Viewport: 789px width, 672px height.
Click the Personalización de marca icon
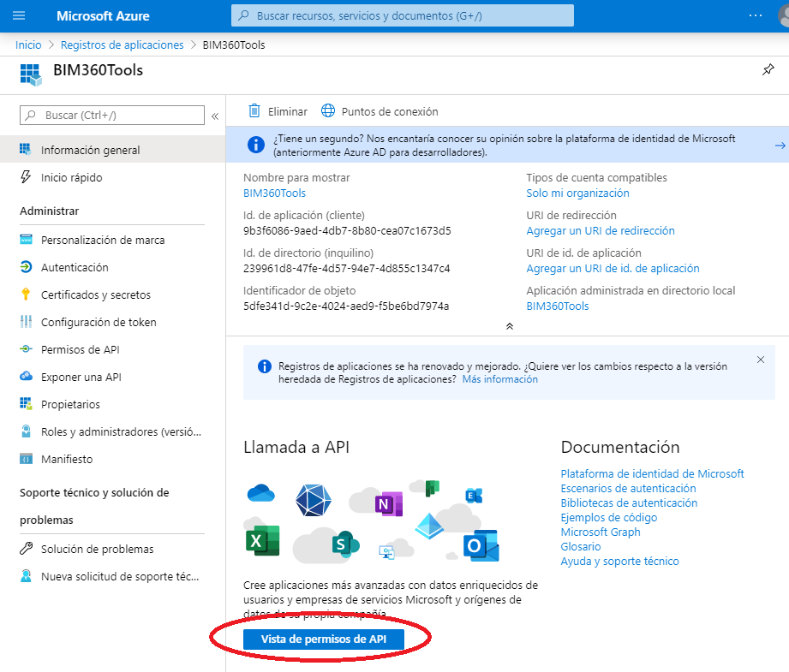[x=26, y=240]
